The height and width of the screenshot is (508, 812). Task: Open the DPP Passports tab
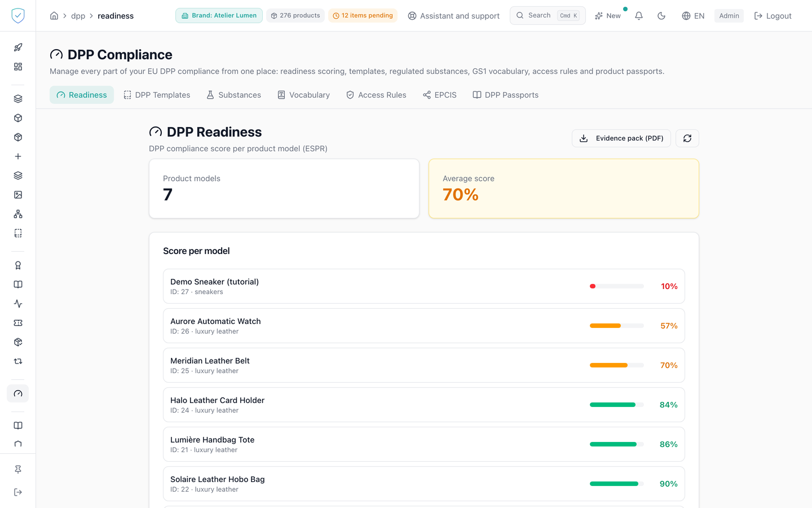coord(506,95)
